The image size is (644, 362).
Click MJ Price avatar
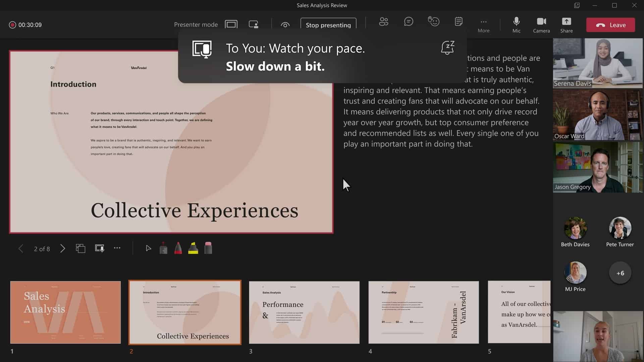point(575,273)
